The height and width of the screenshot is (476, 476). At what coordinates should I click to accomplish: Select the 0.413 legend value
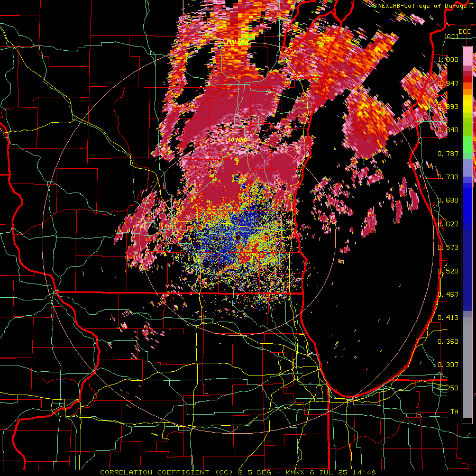[x=448, y=317]
